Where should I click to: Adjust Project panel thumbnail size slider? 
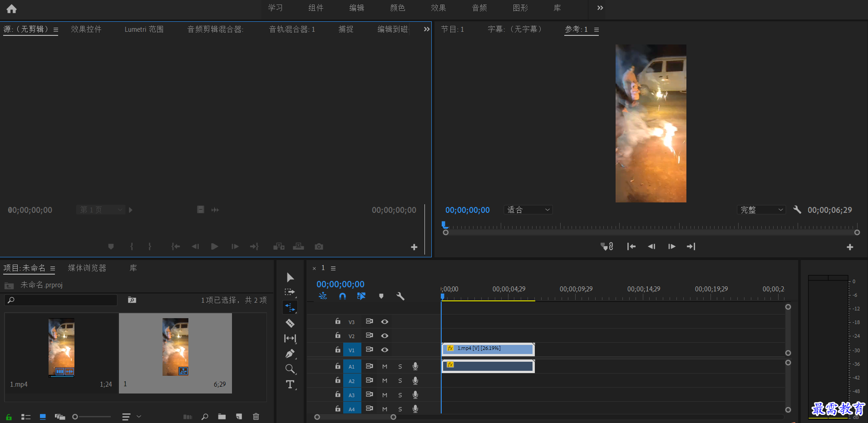(x=92, y=417)
